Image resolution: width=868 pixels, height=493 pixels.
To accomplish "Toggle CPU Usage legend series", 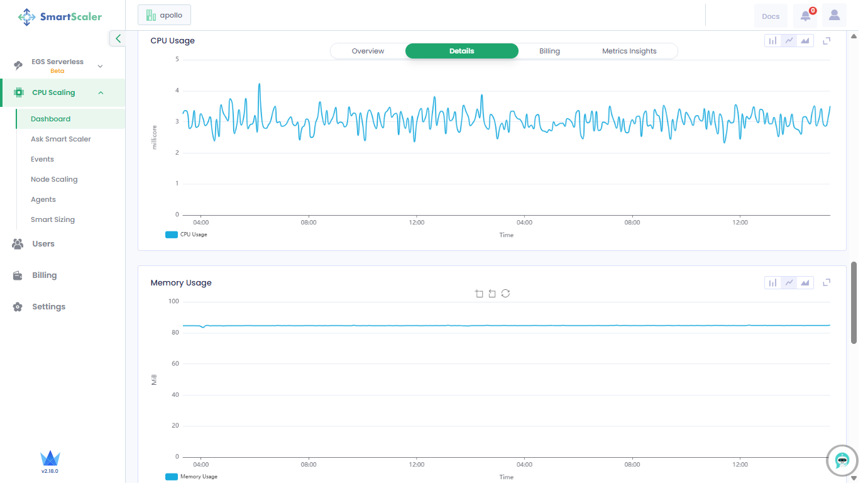I will pyautogui.click(x=186, y=235).
